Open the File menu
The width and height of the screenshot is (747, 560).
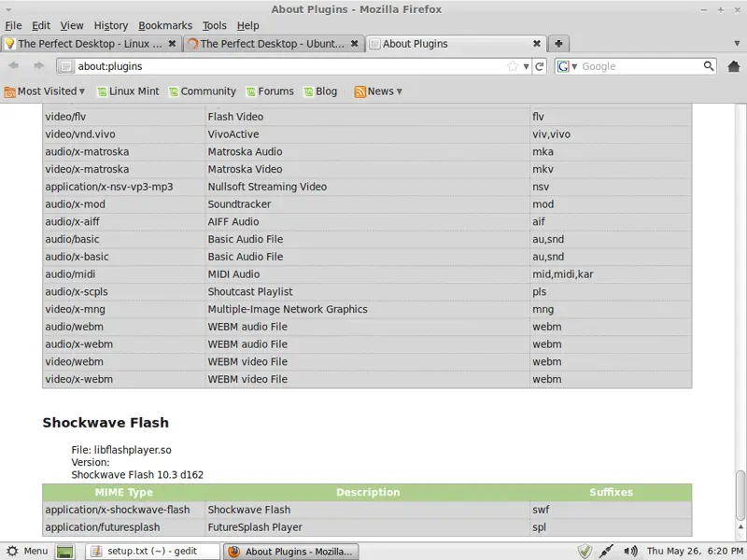coord(13,26)
